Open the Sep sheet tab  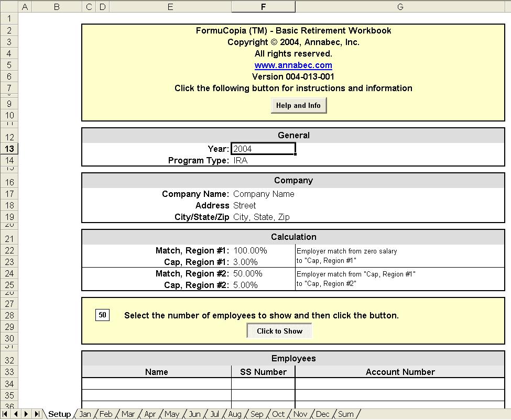(x=257, y=414)
